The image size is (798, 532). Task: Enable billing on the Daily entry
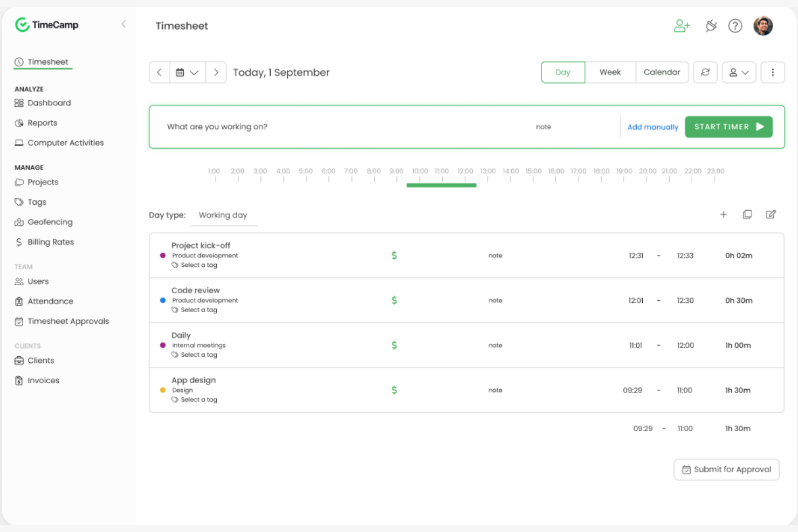(x=395, y=345)
